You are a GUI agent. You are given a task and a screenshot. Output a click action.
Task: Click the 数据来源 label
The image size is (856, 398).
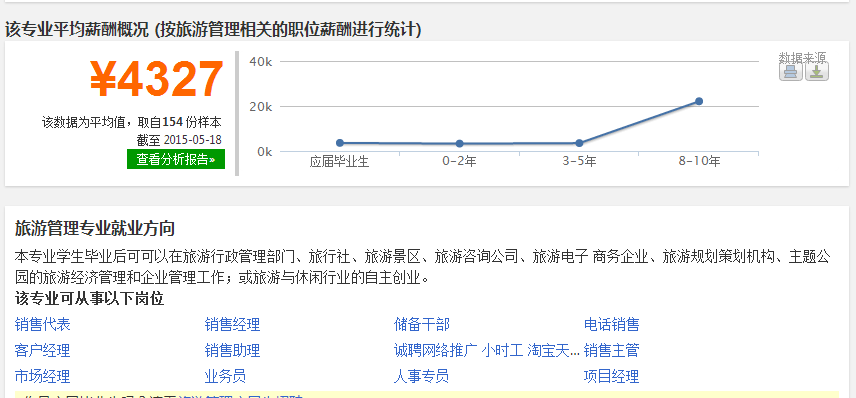pos(802,57)
